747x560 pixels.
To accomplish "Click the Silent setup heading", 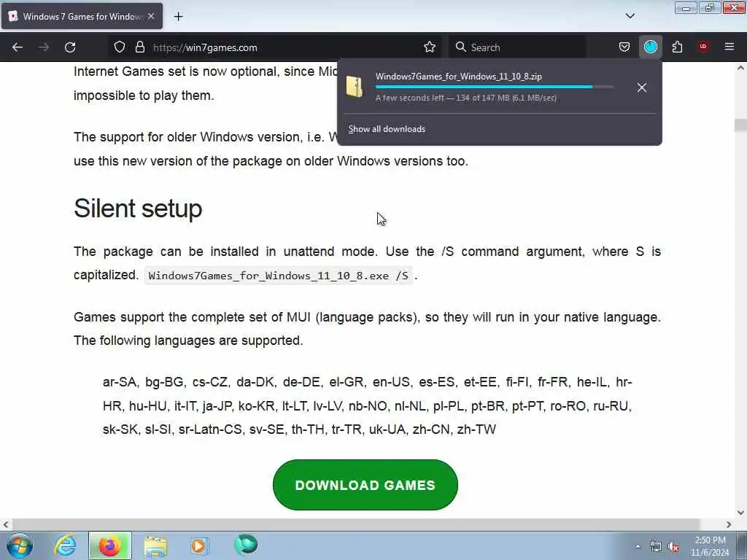I will coord(138,209).
